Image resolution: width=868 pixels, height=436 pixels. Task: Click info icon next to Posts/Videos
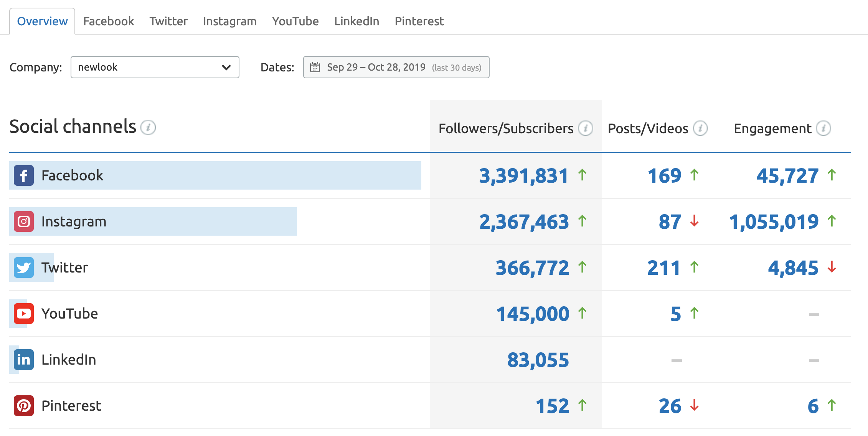(700, 128)
